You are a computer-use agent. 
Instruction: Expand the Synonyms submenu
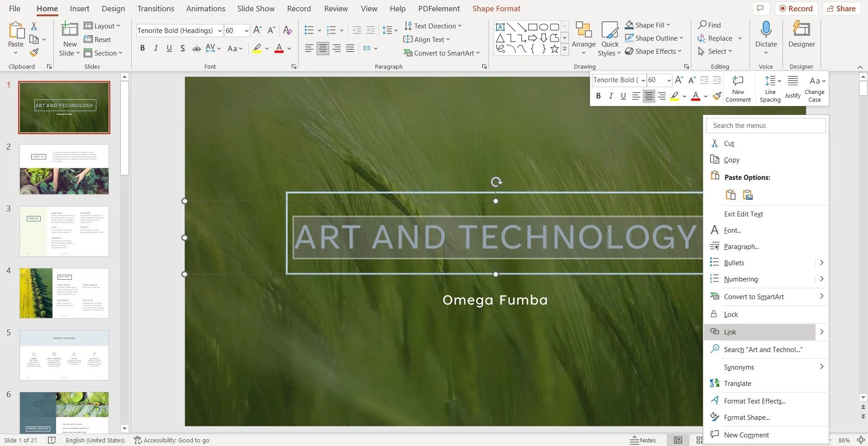(x=738, y=367)
